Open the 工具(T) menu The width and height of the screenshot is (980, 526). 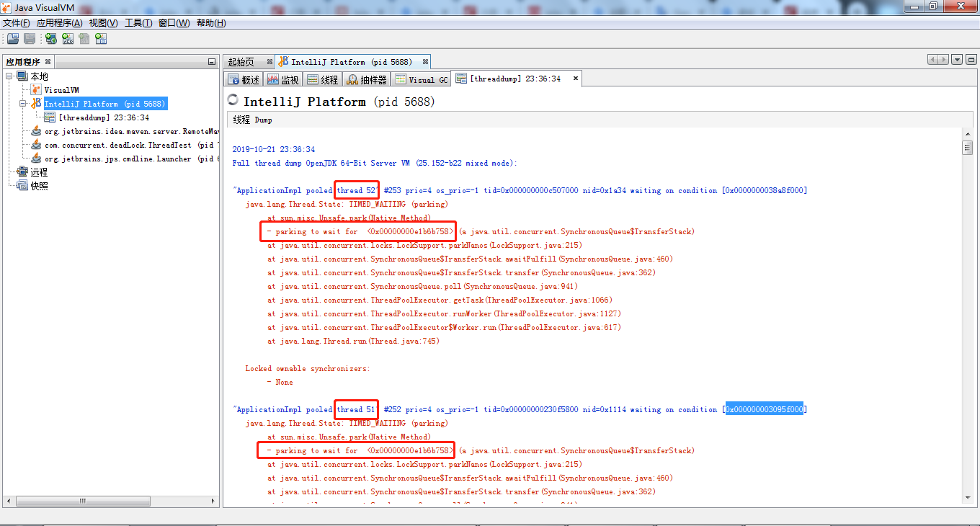point(138,23)
